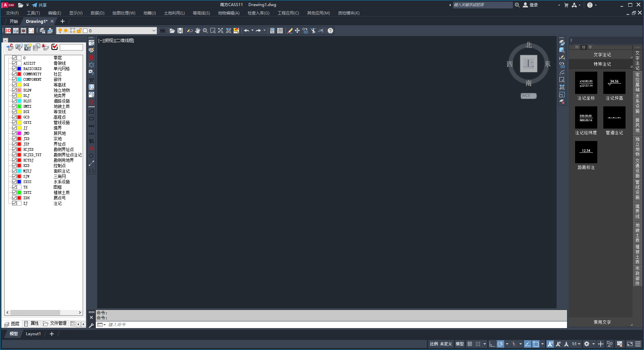
Task: Open the Help question mark icon
Action: [x=330, y=31]
